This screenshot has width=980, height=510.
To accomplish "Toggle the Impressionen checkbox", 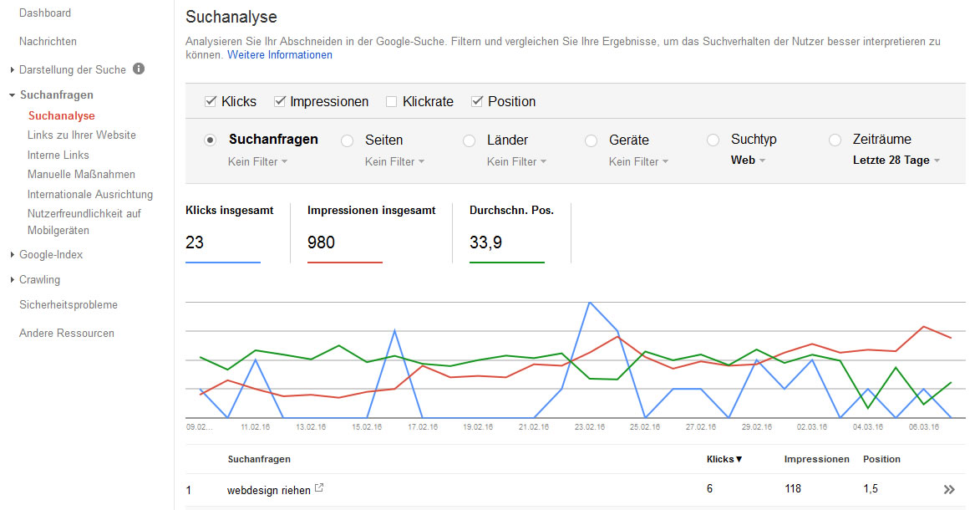I will [x=280, y=102].
